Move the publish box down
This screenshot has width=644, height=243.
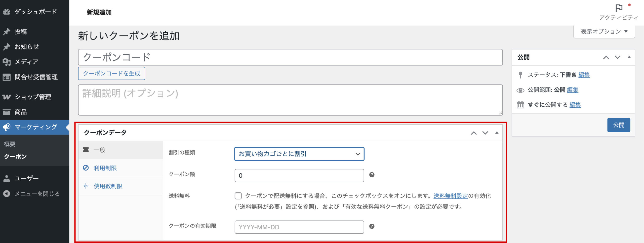(x=617, y=57)
